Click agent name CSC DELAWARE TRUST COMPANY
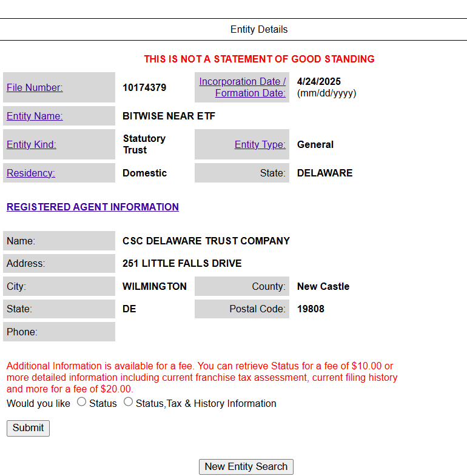467x476 pixels. pos(206,241)
